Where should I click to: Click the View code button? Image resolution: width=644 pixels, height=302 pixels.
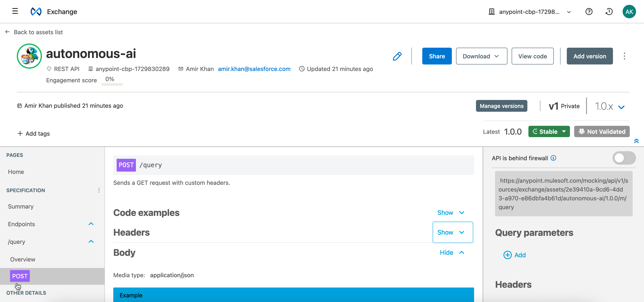pos(532,56)
